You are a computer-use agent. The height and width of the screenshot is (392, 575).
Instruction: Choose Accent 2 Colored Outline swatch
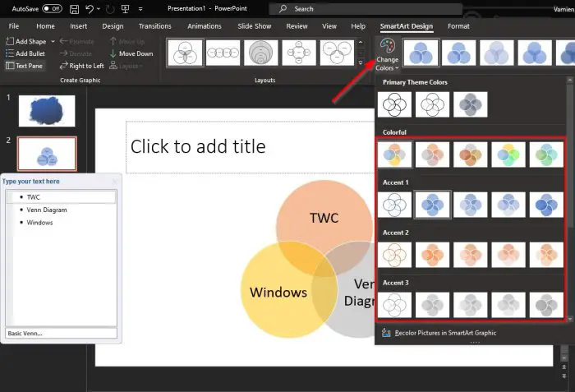click(394, 255)
